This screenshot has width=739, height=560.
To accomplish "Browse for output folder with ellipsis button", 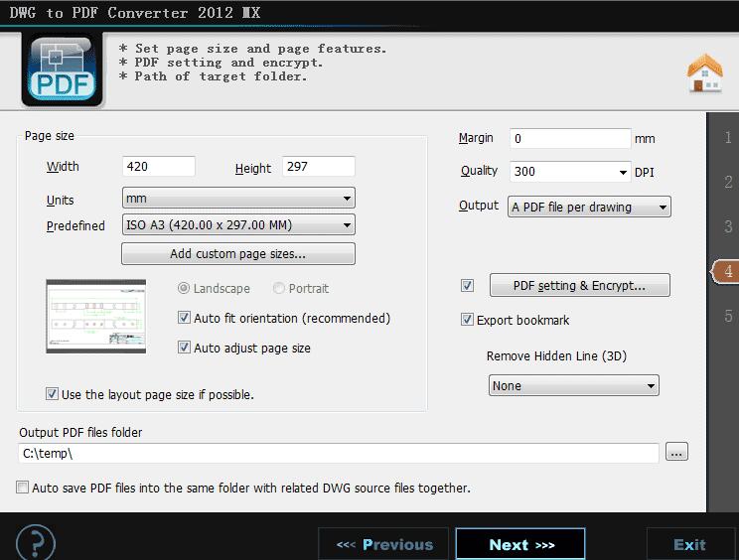I will (676, 452).
